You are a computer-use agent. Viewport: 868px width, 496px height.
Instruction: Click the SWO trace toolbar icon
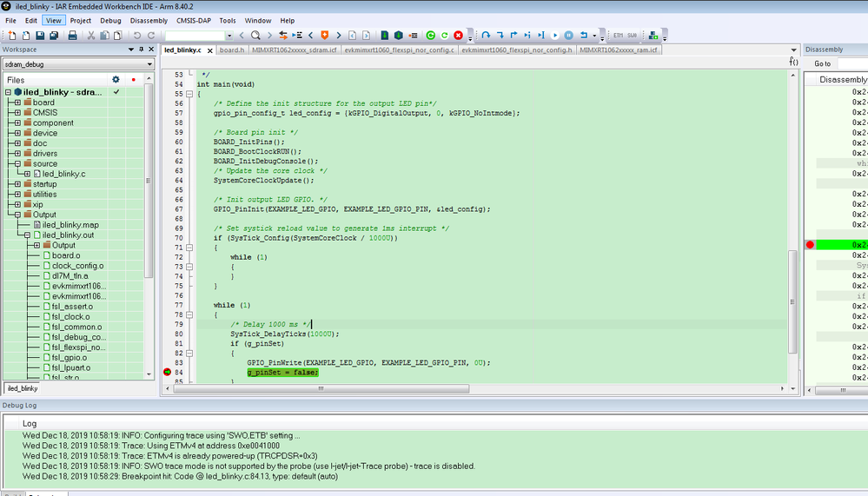[x=633, y=36]
